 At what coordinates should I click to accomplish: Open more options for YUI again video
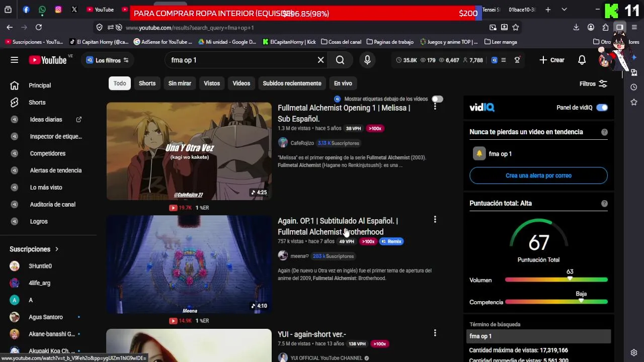[435, 333]
